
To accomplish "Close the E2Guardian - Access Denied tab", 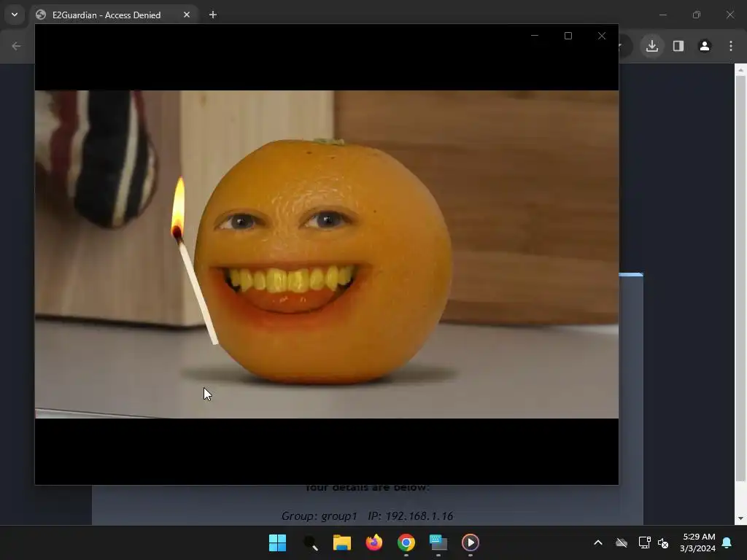I will 187,15.
